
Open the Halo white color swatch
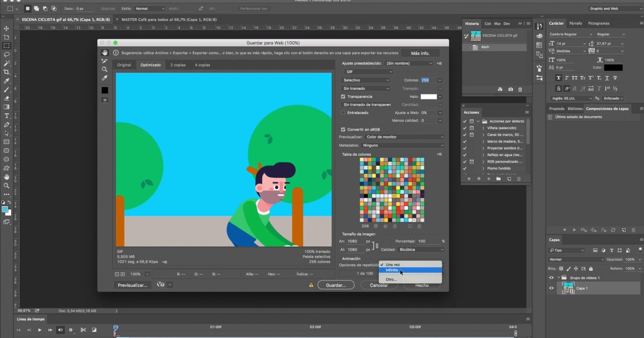click(x=429, y=97)
